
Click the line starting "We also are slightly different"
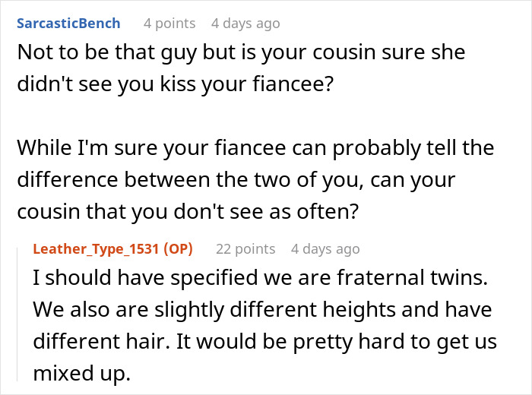click(x=262, y=310)
